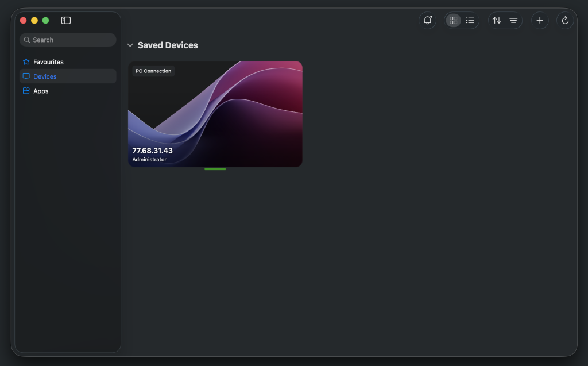Open the sort order options

[497, 20]
